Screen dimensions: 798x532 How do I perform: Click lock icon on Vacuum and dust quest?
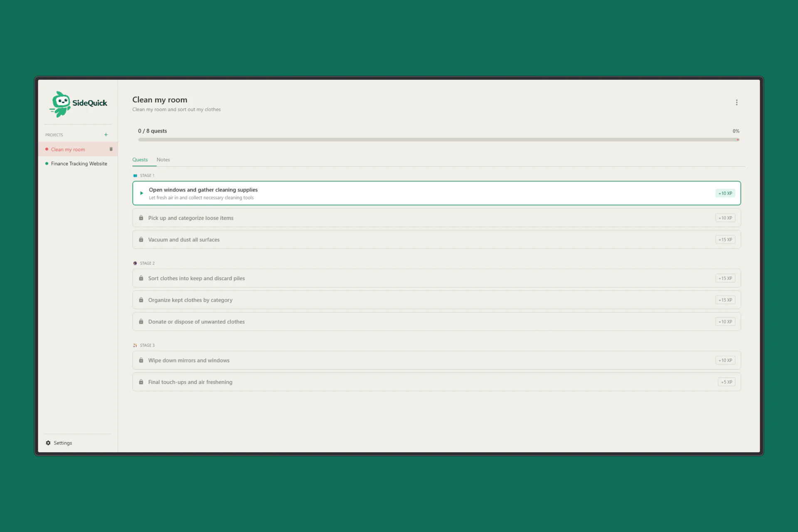pyautogui.click(x=141, y=240)
